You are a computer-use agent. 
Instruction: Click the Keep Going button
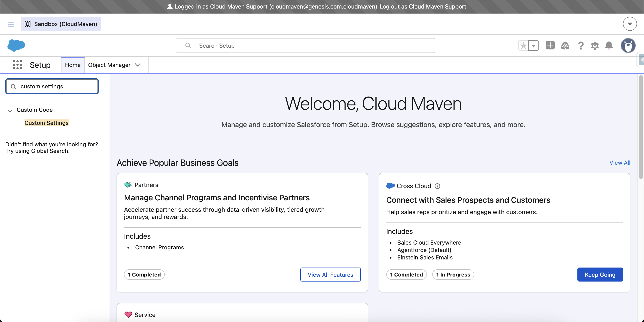(600, 275)
